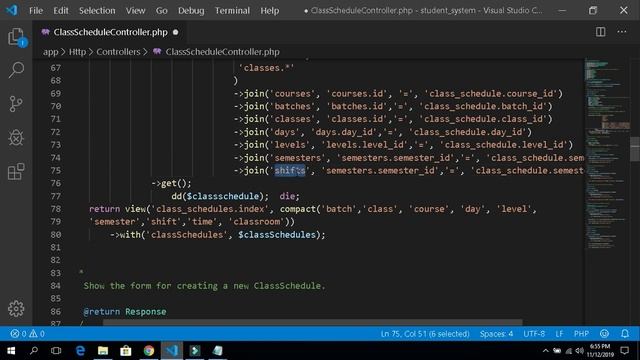The image size is (640, 360).
Task: Click the app breadcrumb segment
Action: point(51,52)
